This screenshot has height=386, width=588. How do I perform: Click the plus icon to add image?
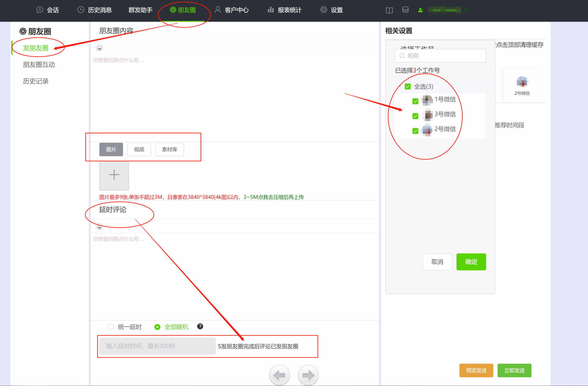114,175
